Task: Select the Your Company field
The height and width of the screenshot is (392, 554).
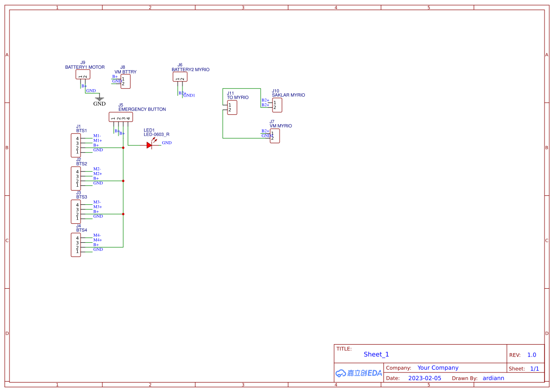Action: [x=437, y=367]
